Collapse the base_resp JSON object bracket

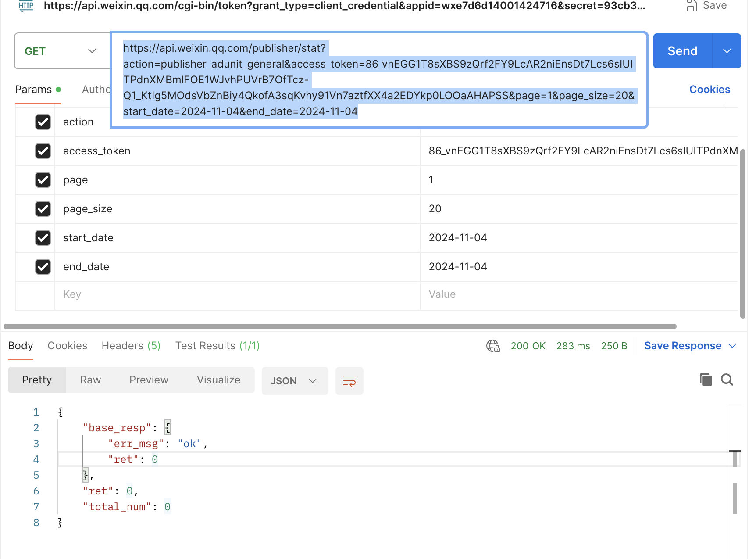(168, 428)
